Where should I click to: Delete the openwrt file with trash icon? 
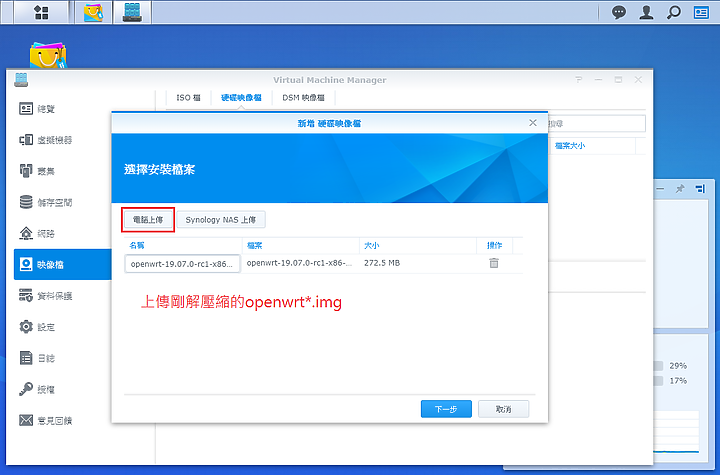(x=494, y=263)
